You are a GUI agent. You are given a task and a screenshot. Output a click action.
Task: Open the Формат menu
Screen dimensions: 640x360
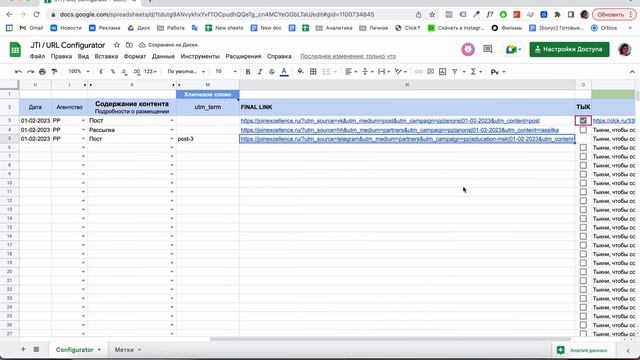(x=135, y=56)
